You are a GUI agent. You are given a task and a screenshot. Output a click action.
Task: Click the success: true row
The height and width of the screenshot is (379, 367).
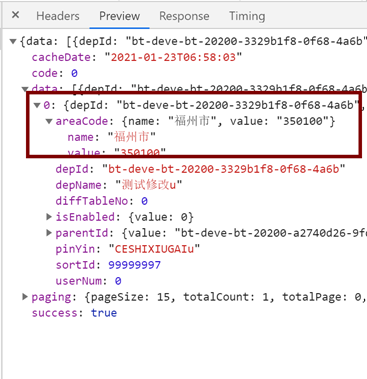74,313
